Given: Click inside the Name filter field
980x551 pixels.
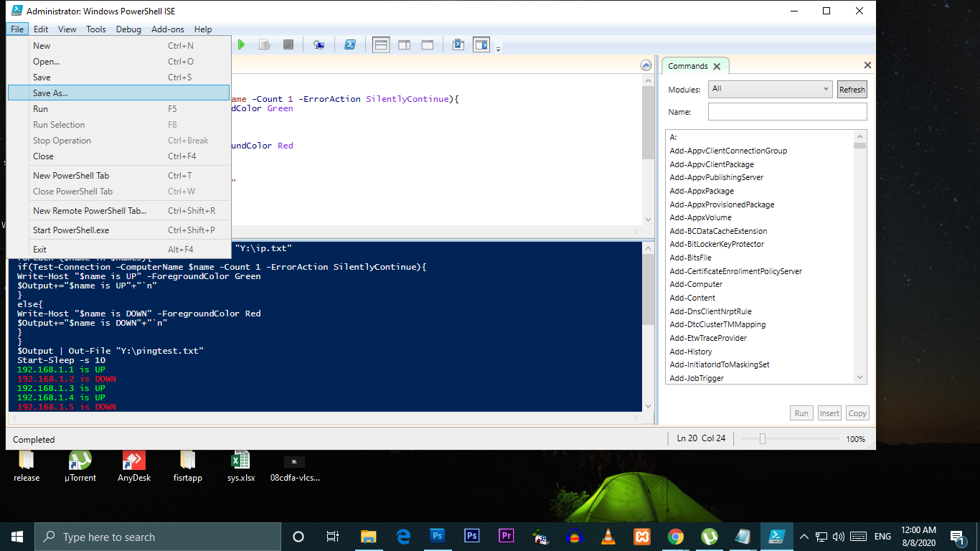Looking at the screenshot, I should coord(787,111).
